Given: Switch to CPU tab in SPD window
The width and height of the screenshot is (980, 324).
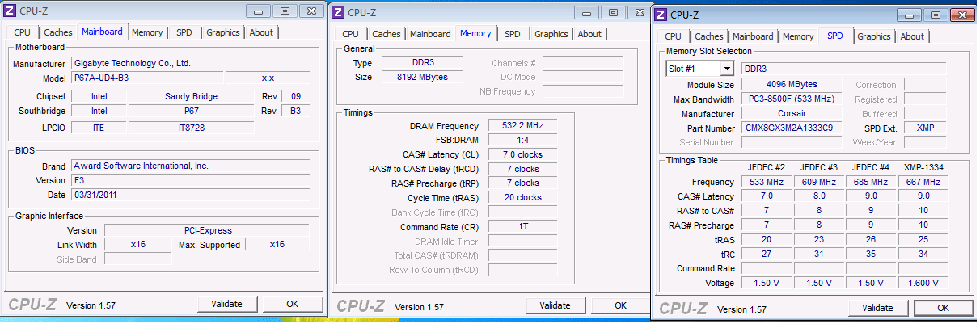Looking at the screenshot, I should pyautogui.click(x=673, y=36).
